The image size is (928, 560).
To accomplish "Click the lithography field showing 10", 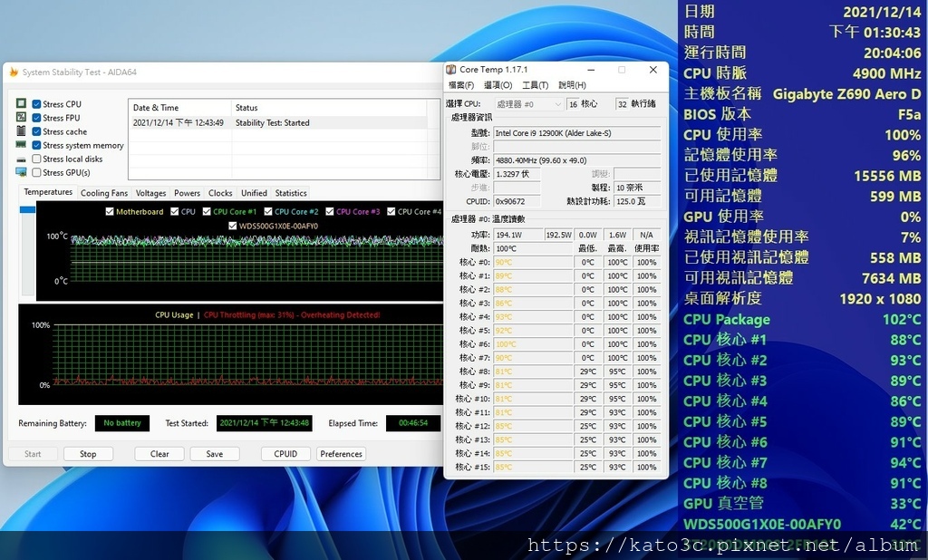I will [x=637, y=188].
